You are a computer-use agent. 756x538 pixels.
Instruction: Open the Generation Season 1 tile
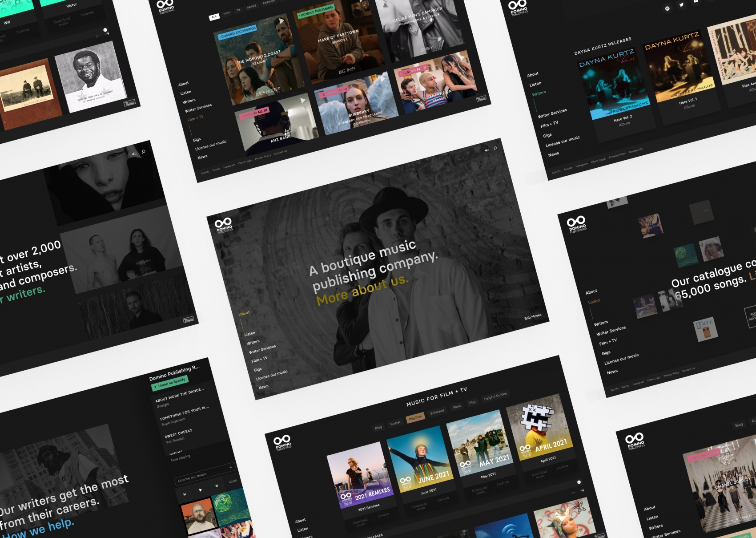point(435,82)
